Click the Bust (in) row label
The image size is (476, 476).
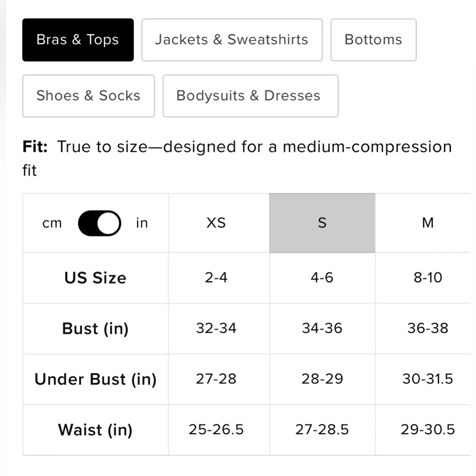tap(95, 328)
